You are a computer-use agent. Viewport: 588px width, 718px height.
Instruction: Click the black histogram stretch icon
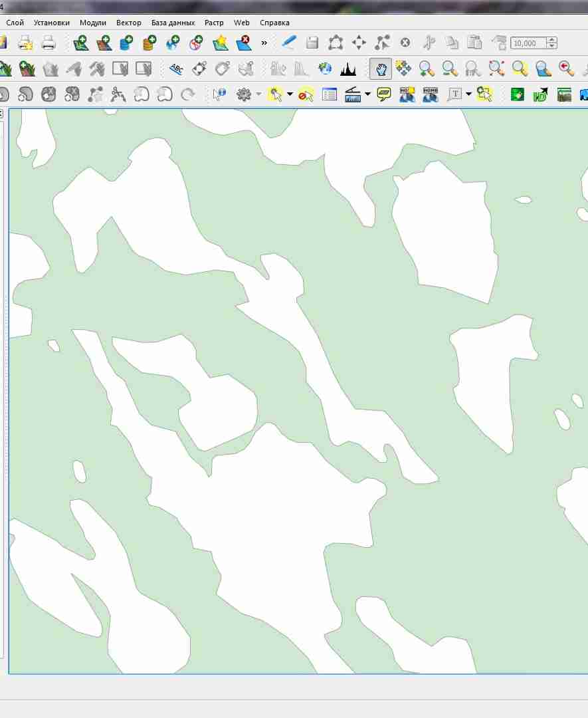[348, 69]
